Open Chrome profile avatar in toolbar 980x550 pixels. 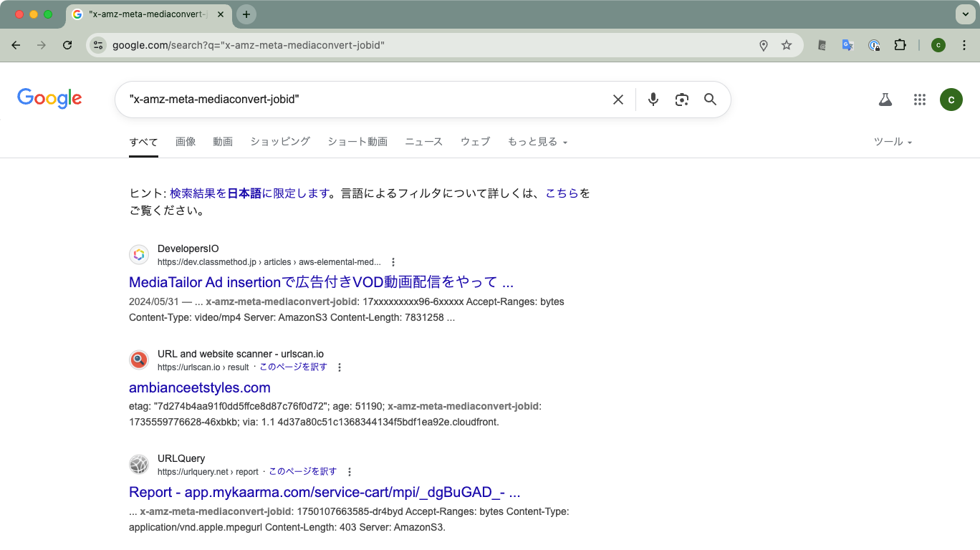[938, 45]
